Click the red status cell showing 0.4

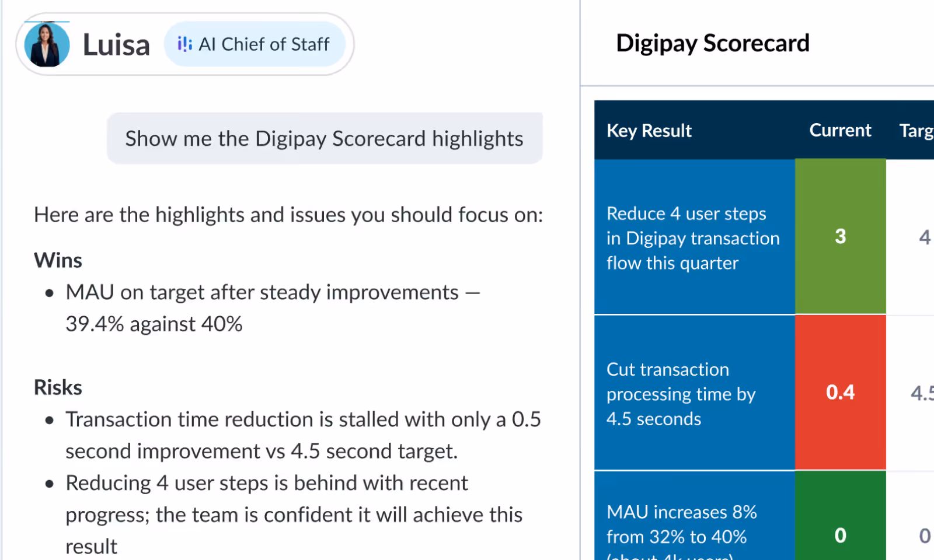tap(840, 392)
